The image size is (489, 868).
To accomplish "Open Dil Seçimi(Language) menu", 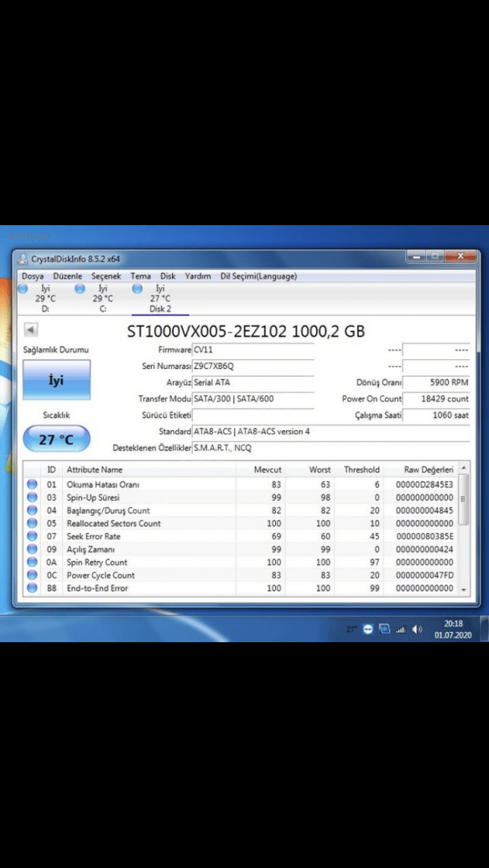I will [x=259, y=276].
